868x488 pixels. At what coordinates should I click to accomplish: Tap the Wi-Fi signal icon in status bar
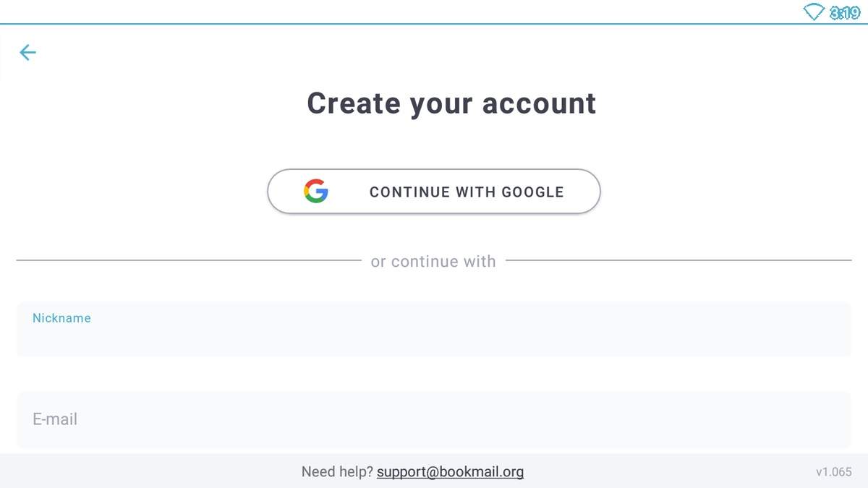coord(814,12)
